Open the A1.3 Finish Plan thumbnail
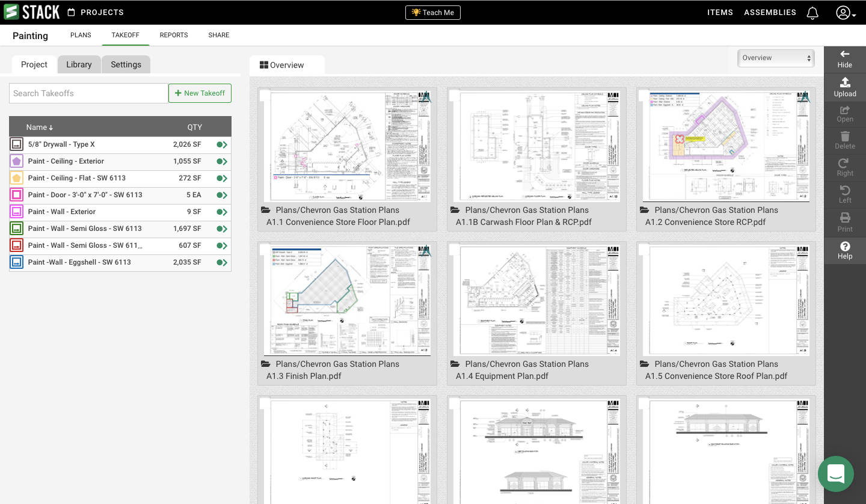Screen dimensions: 866x504 point(347,300)
